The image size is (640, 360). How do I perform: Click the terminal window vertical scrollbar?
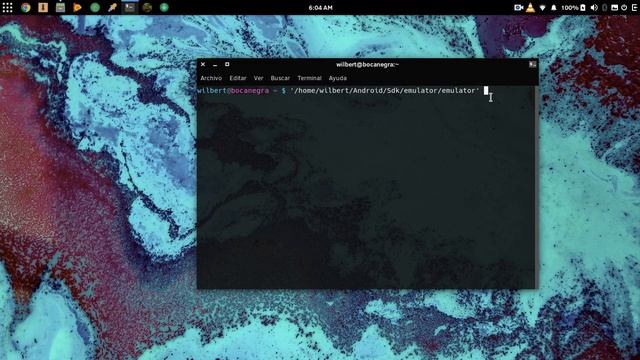click(536, 187)
